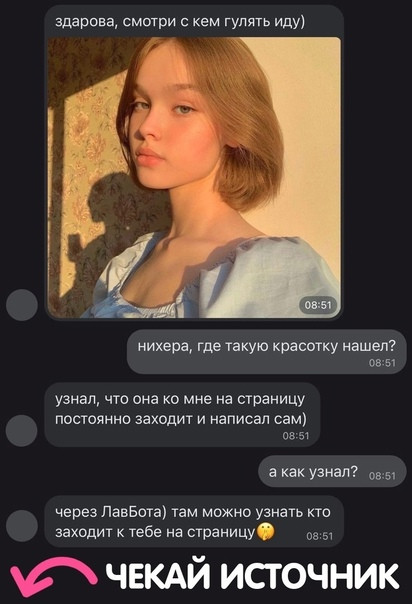Click the timestamp under "заходит и написал сам)"

(296, 436)
